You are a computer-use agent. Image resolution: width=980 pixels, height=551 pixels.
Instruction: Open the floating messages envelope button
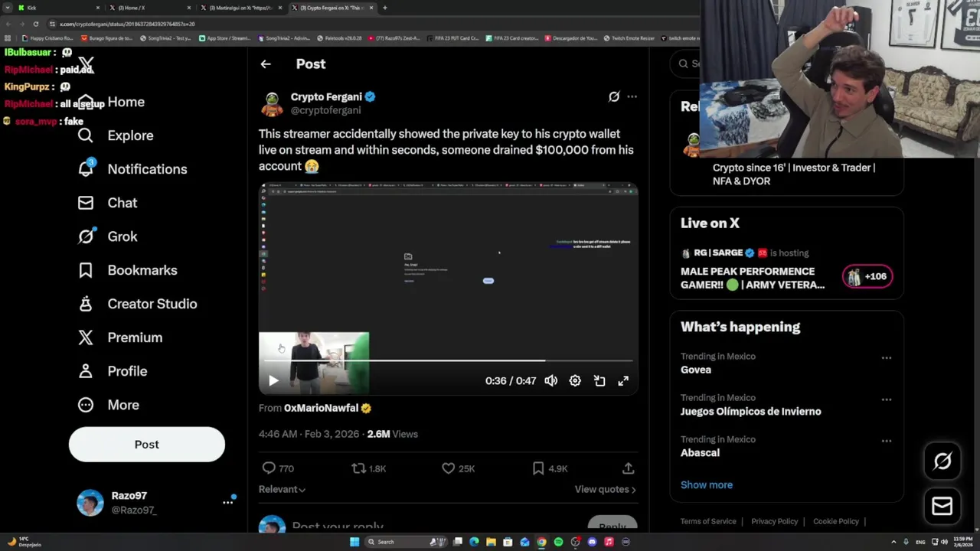click(x=942, y=506)
